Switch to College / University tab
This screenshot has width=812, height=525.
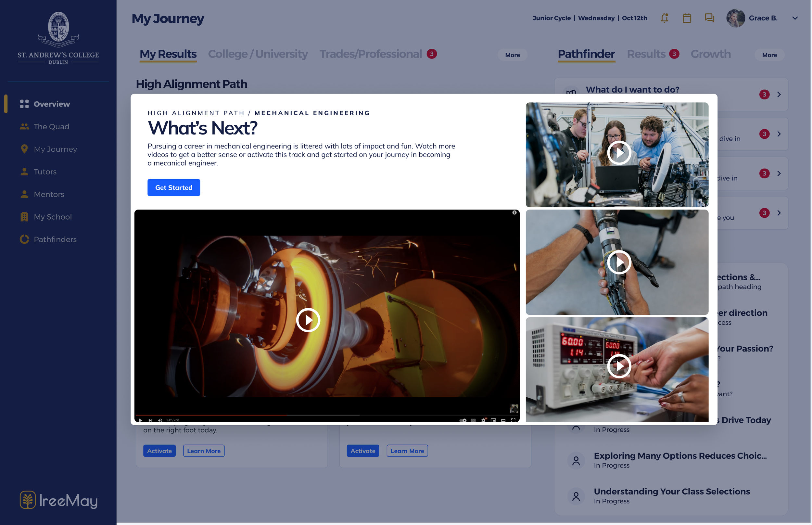click(x=258, y=54)
